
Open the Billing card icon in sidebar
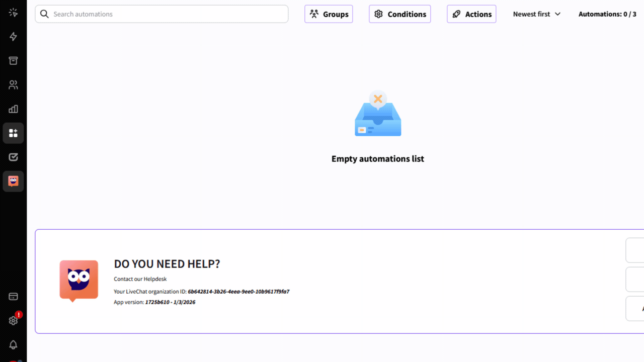pyautogui.click(x=14, y=297)
